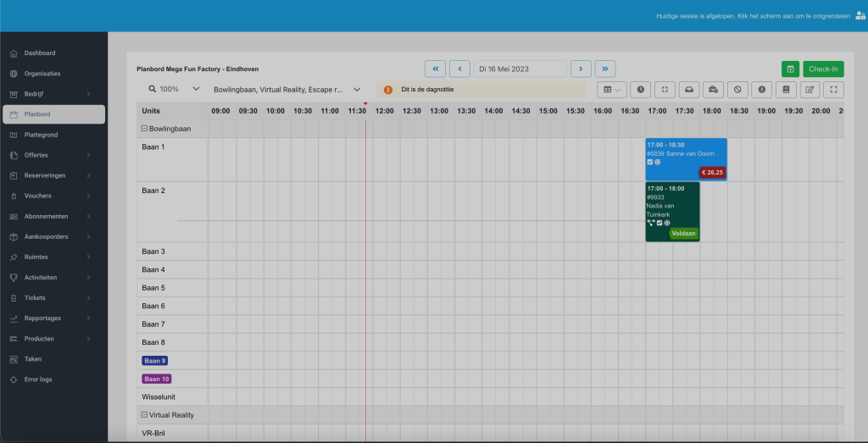Toggle checkbox icon on Sanne van Doorn booking

(650, 162)
